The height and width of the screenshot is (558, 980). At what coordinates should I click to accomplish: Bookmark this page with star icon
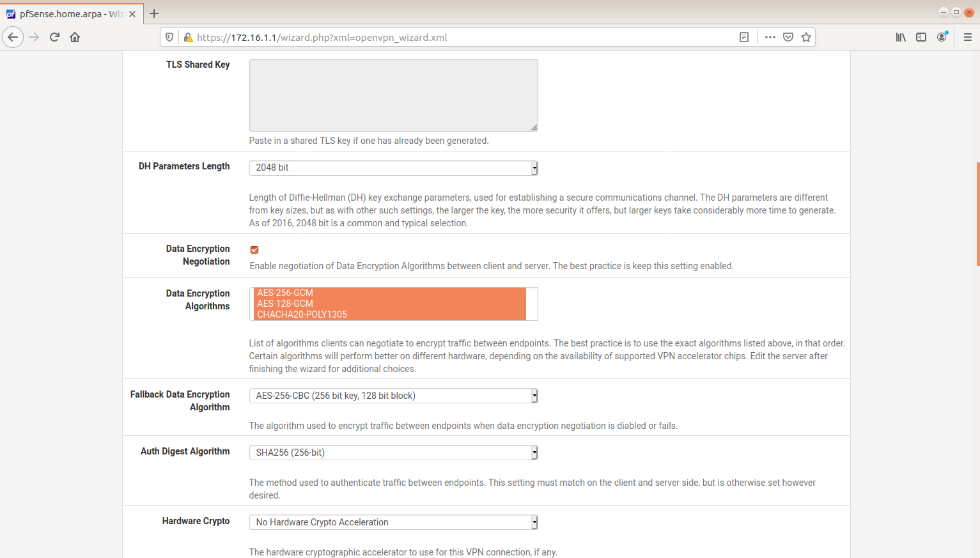[806, 37]
